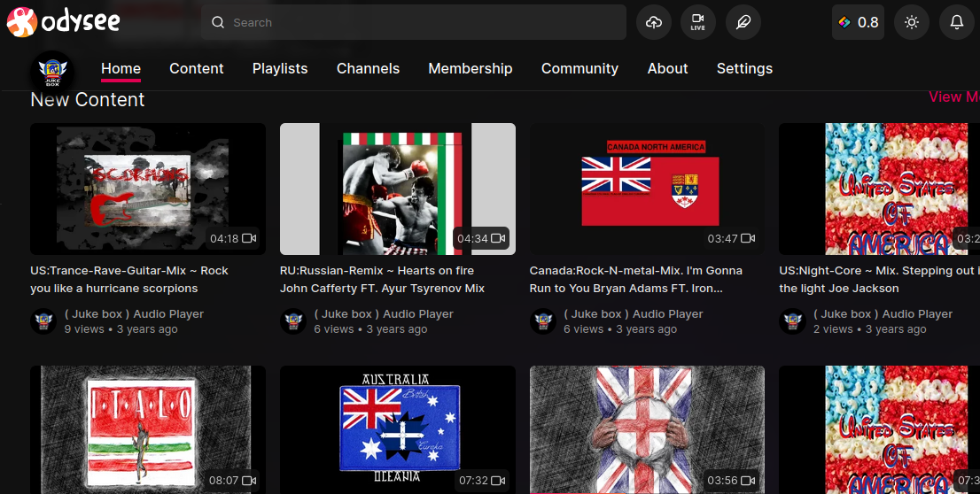980x494 pixels.
Task: Click the View More link
Action: coord(953,96)
